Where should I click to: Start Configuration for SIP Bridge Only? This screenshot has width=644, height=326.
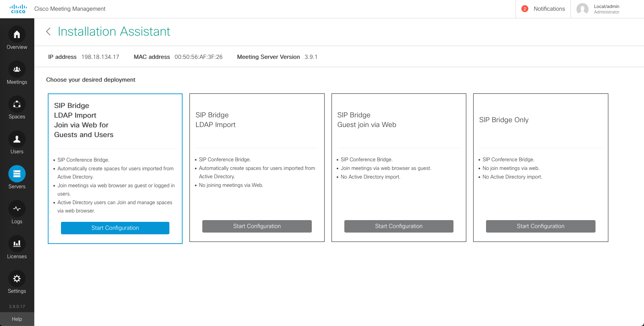pyautogui.click(x=540, y=226)
